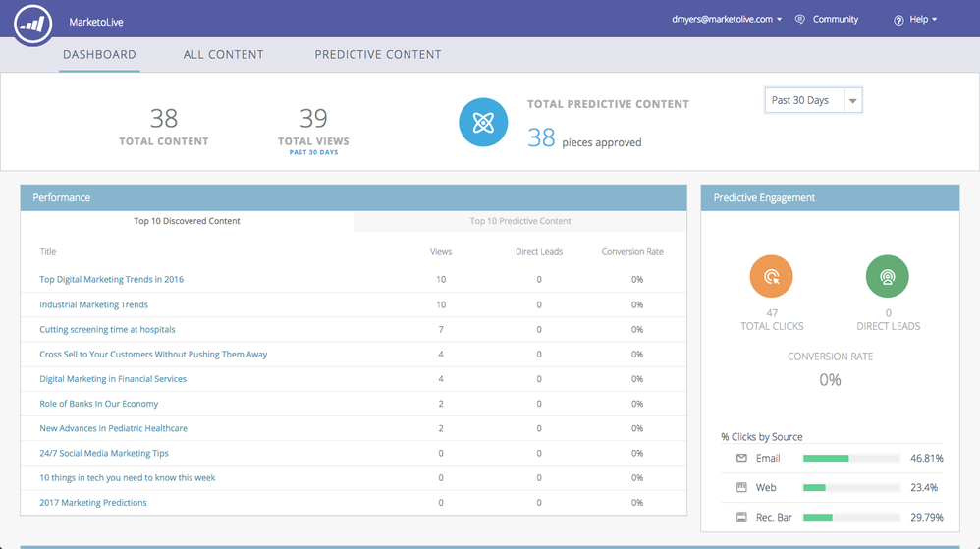Click the Email envelope source icon

741,458
